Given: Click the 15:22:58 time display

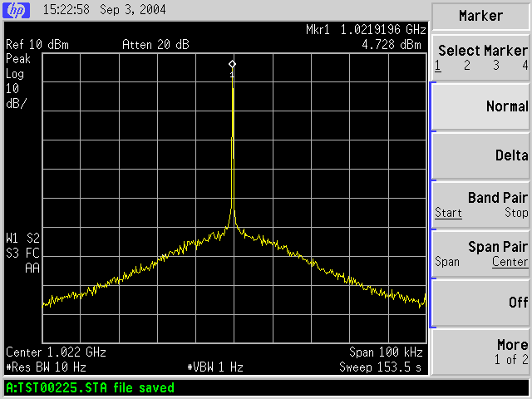Looking at the screenshot, I should click(66, 9).
